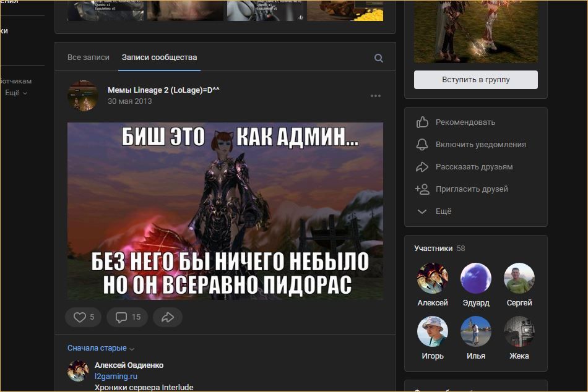Switch to the Все записи tab
The image size is (588, 392).
[x=89, y=58]
